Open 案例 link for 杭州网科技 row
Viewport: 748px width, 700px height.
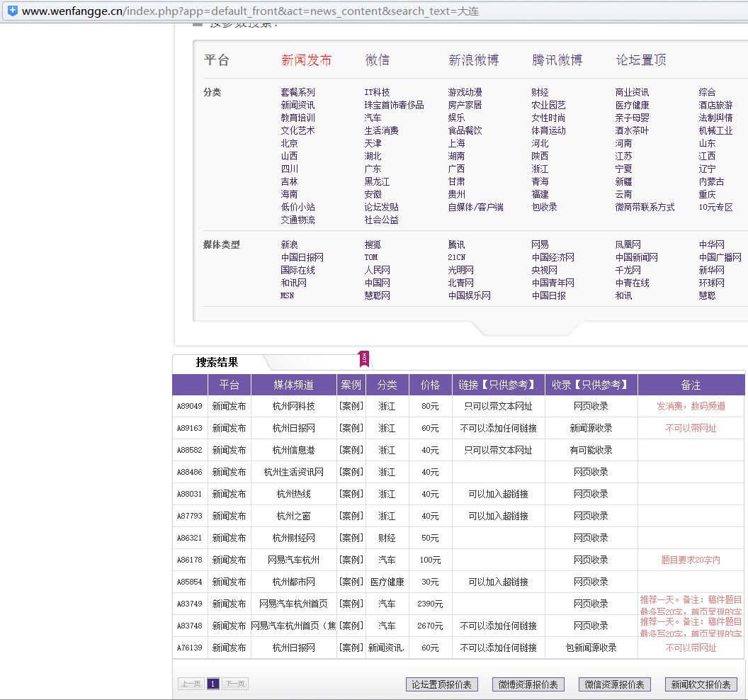point(351,406)
